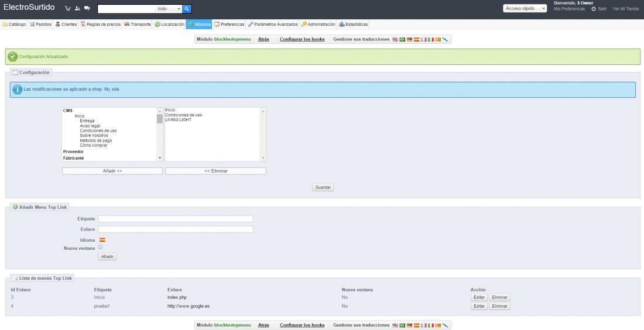Screen dimensions: 644x330
Task: Click the wrench icon in upper translations bar
Action: (445, 39)
